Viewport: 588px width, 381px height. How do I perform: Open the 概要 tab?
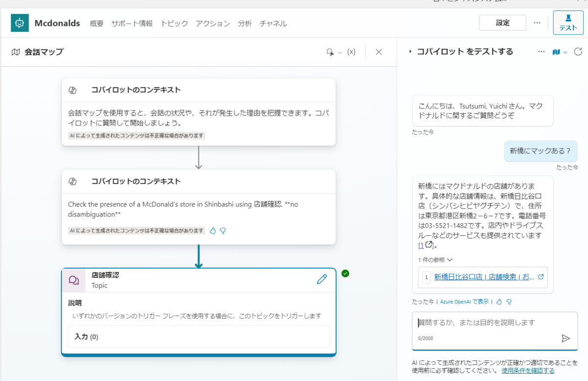(97, 23)
